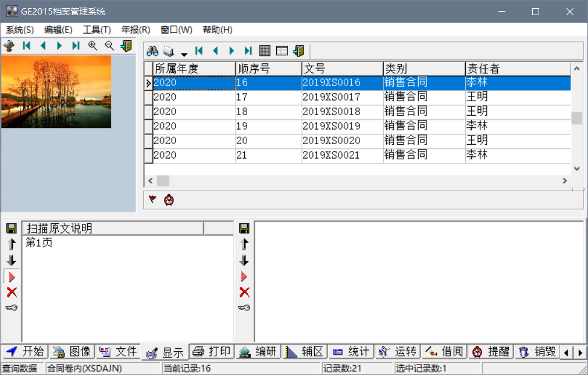
Task: Open the 帮助(H) menu
Action: tap(218, 30)
